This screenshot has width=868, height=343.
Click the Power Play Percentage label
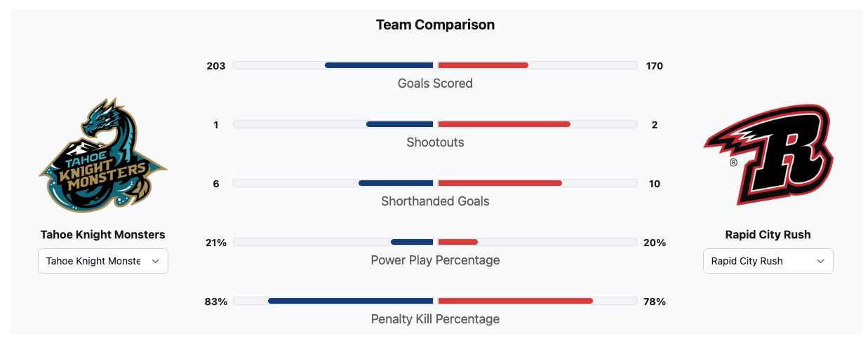(435, 260)
